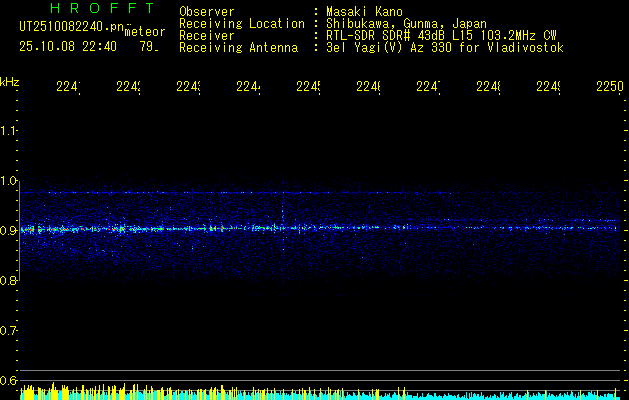This screenshot has height=400, width=629.
Task: Click the Receiver label
Action: tap(207, 36)
